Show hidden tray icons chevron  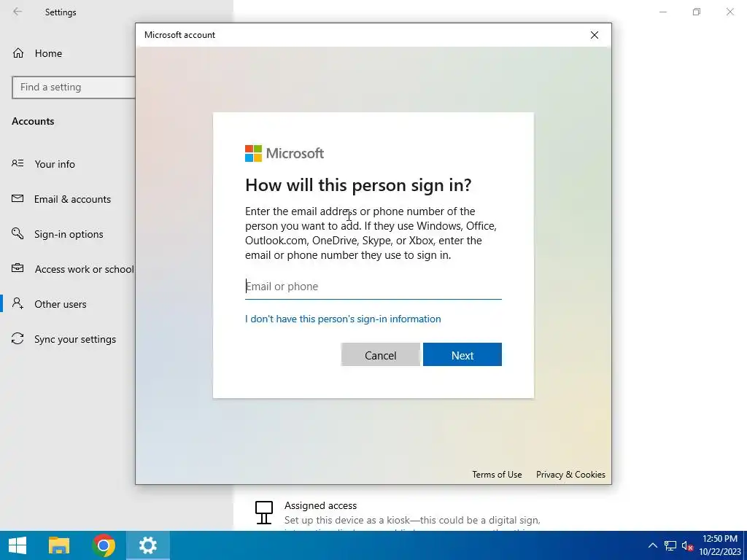[x=653, y=545]
